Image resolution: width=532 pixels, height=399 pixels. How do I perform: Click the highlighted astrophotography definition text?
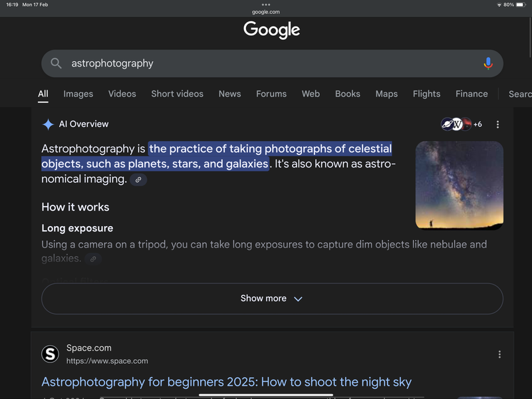tap(217, 156)
